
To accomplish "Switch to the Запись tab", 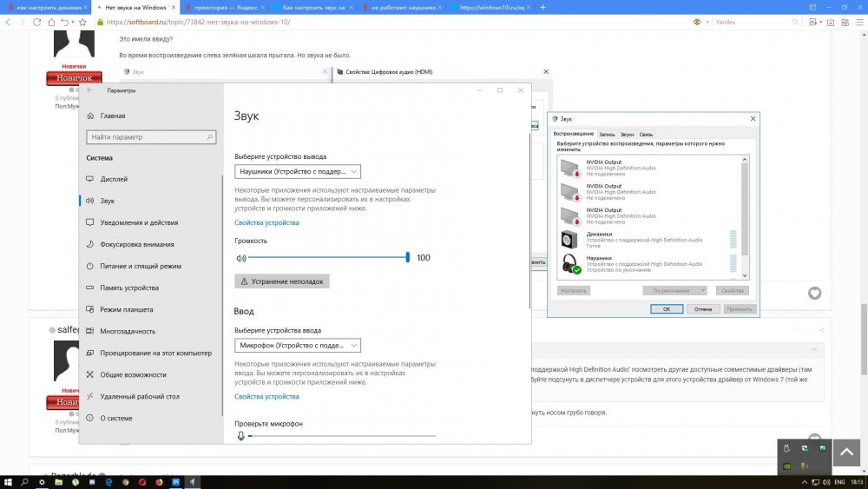I will point(607,135).
